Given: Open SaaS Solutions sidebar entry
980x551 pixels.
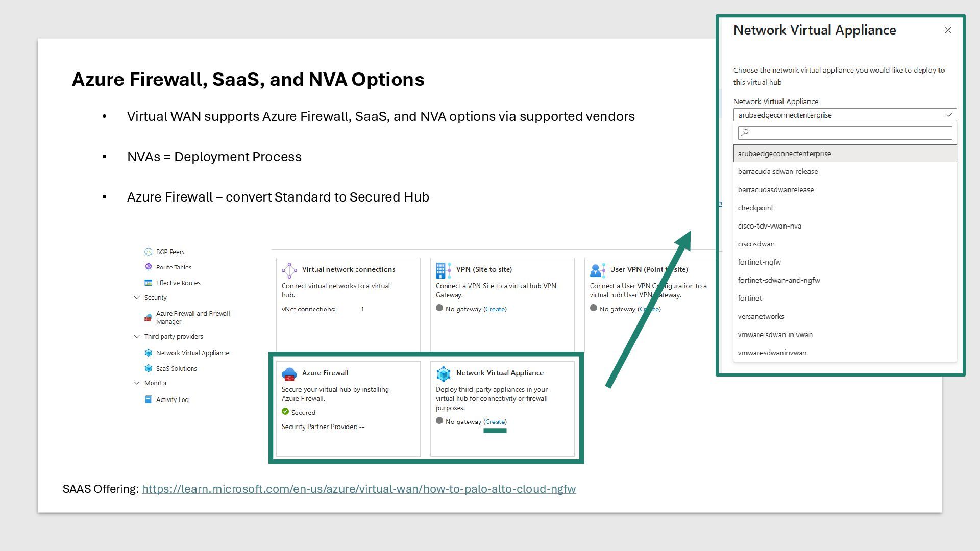Looking at the screenshot, I should (176, 368).
